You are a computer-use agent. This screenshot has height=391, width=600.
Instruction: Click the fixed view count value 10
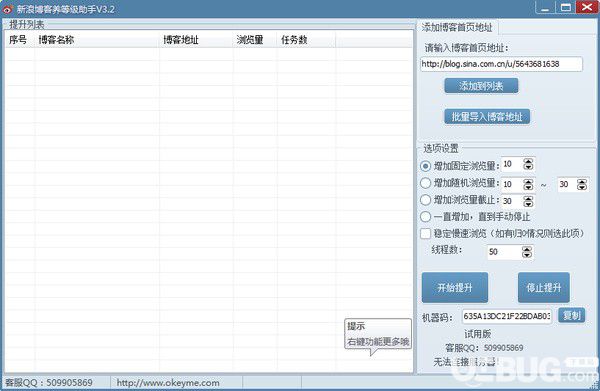(x=508, y=164)
